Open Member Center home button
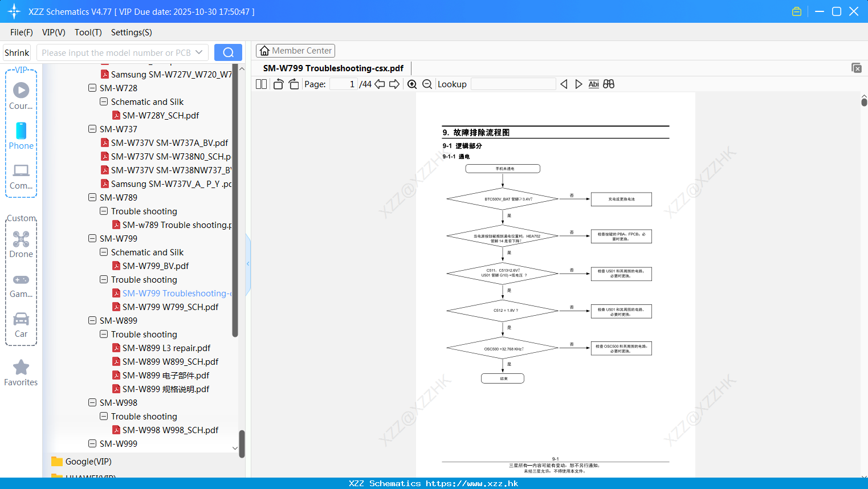This screenshot has height=489, width=868. pyautogui.click(x=295, y=51)
